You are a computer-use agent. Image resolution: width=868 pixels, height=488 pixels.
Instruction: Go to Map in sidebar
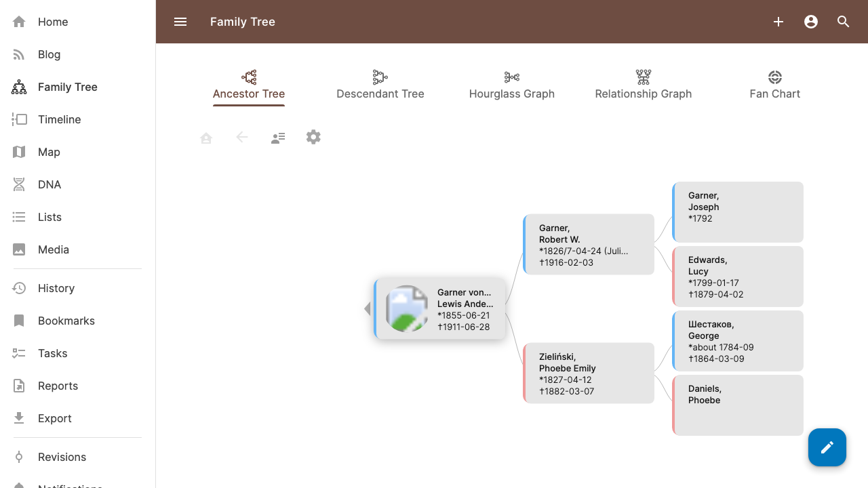(77, 152)
